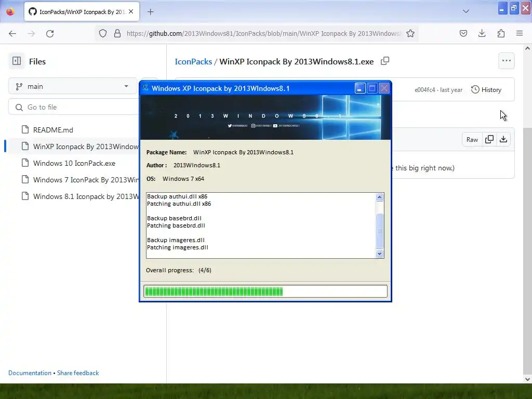532x399 pixels.
Task: Open the Share feedback link
Action: point(78,373)
